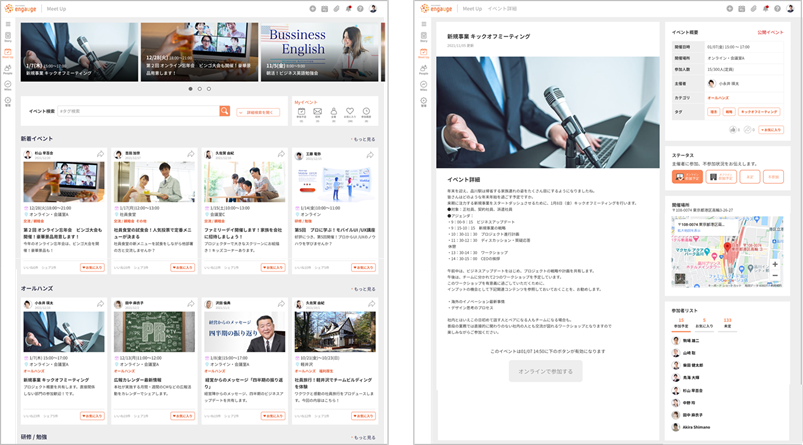Select third carousel dot indicator

click(x=208, y=89)
